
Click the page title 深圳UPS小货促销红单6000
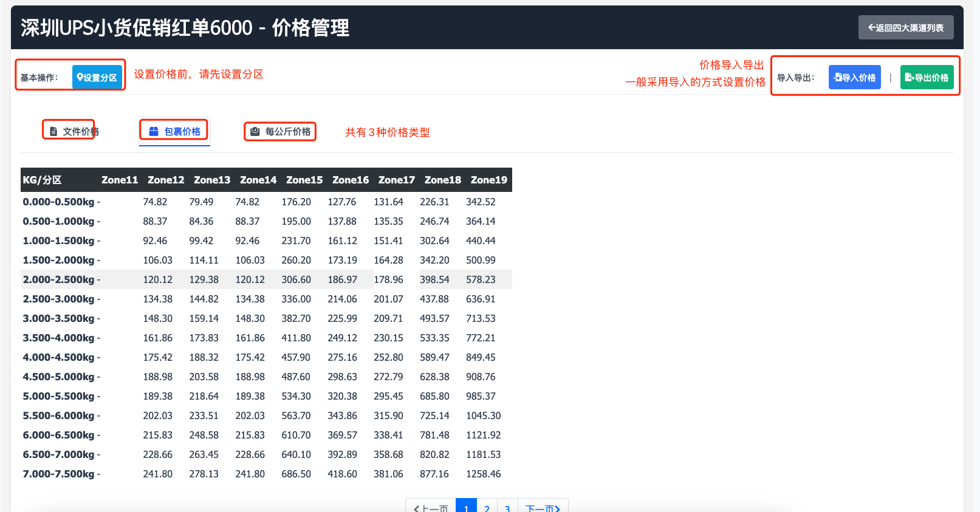[x=137, y=27]
